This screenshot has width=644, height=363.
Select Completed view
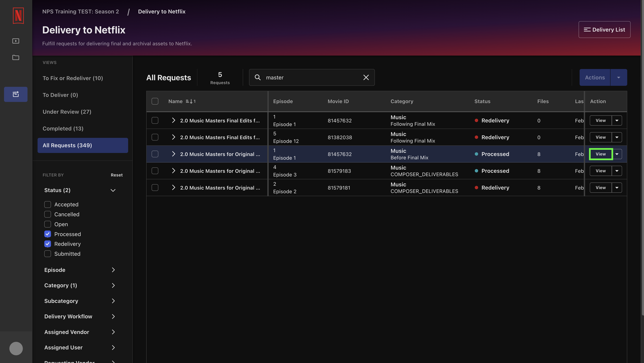tap(63, 128)
